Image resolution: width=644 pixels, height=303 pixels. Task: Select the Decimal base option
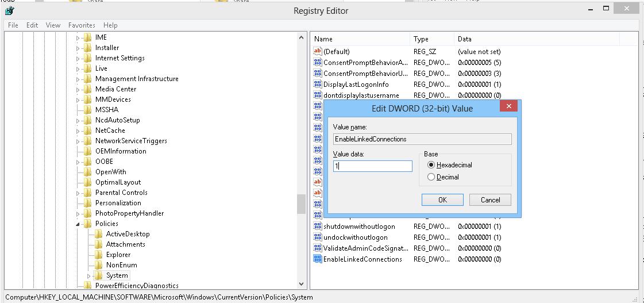coord(431,177)
